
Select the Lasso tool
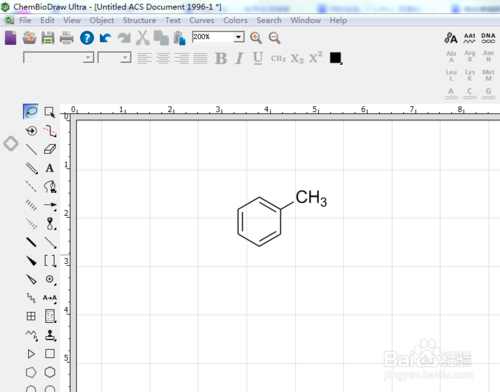[x=31, y=111]
